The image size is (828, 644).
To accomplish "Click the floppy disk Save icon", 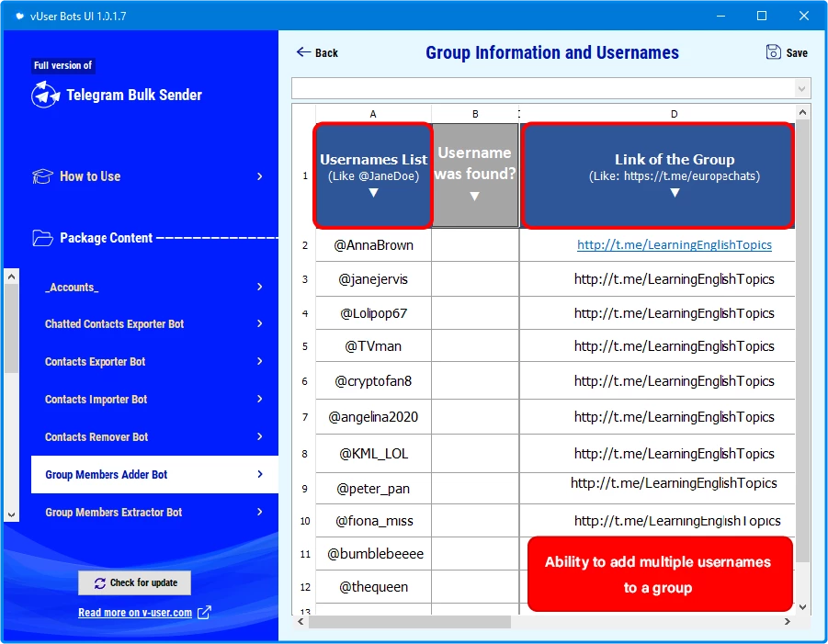I will [773, 52].
